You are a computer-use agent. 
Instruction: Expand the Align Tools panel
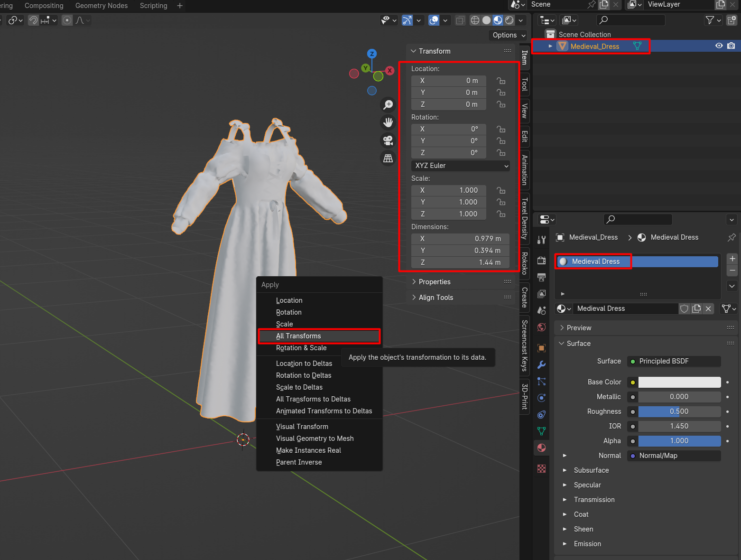(x=435, y=298)
